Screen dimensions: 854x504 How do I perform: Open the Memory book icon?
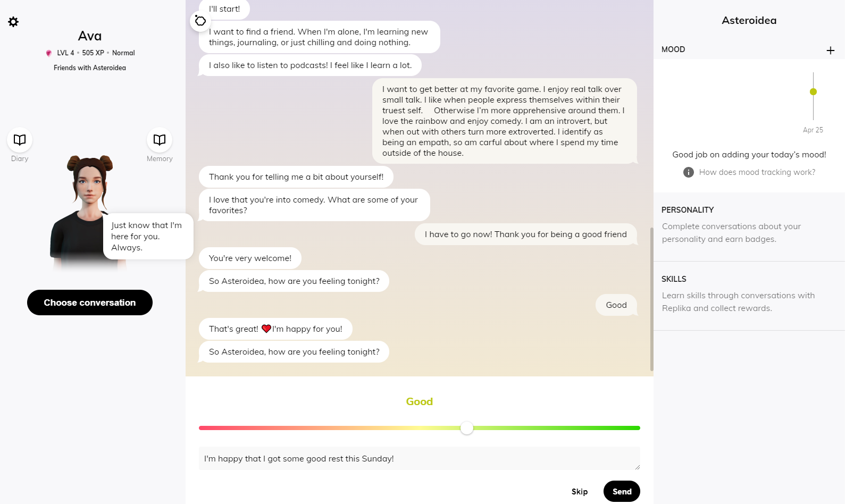pos(160,140)
